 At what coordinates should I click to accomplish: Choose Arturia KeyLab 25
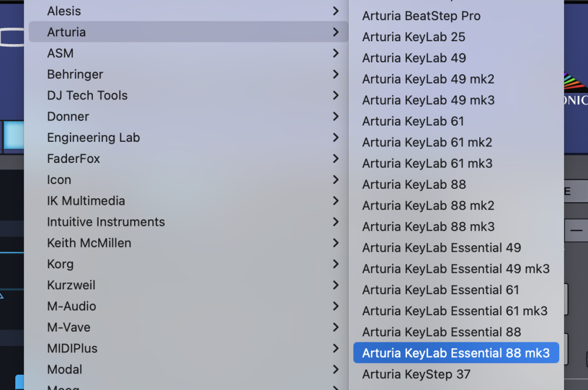pos(413,37)
